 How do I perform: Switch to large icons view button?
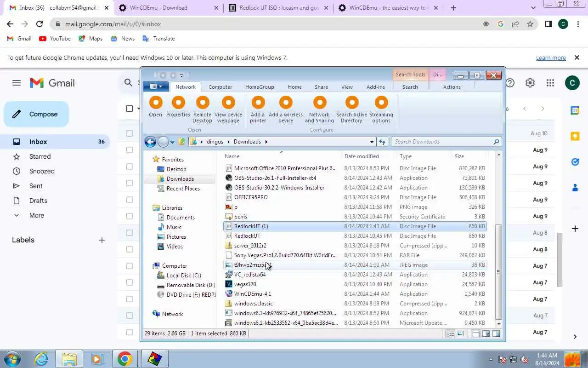point(461,333)
